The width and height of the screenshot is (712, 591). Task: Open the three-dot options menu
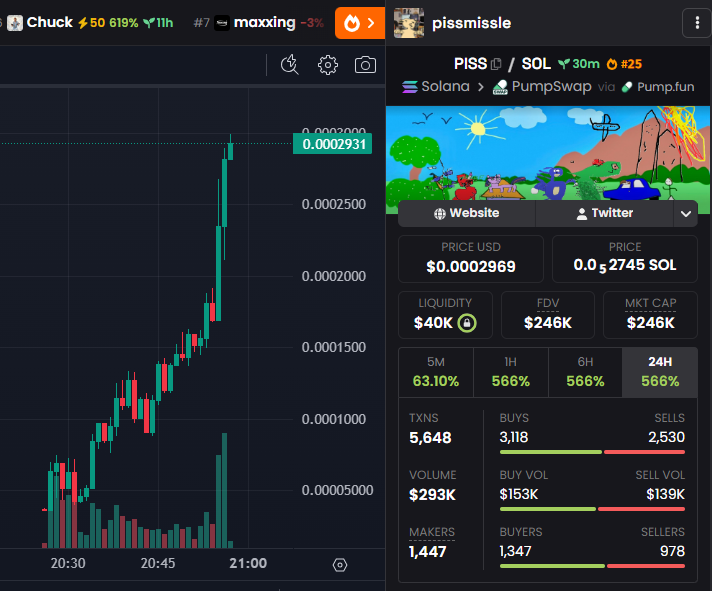coord(697,23)
